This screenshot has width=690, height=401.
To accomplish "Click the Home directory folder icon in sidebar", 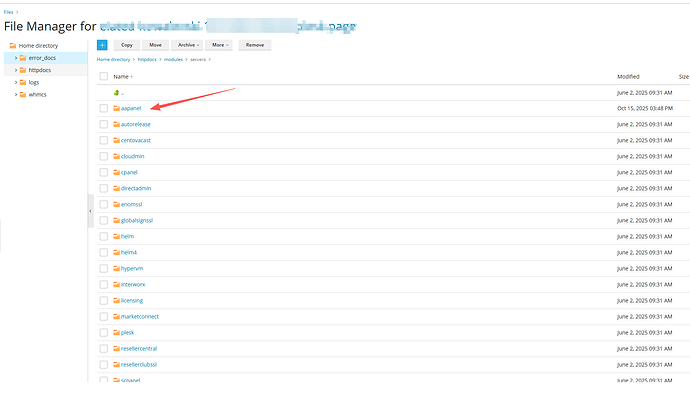I will pos(13,46).
